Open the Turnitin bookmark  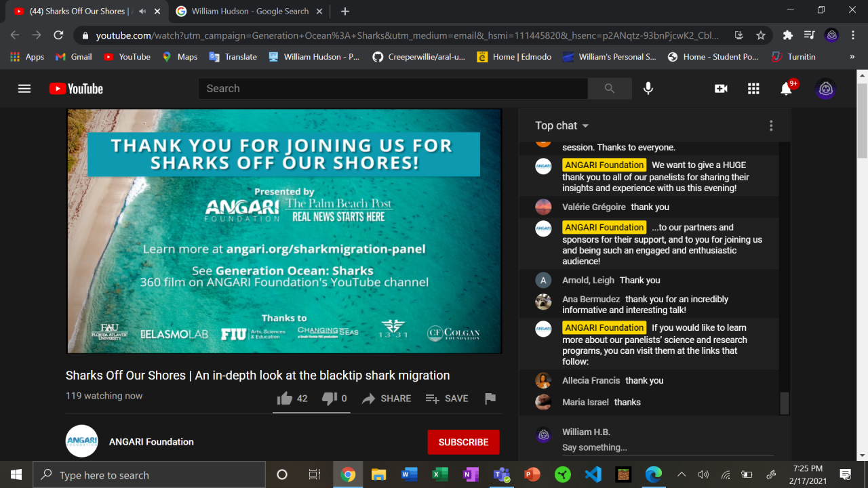793,57
